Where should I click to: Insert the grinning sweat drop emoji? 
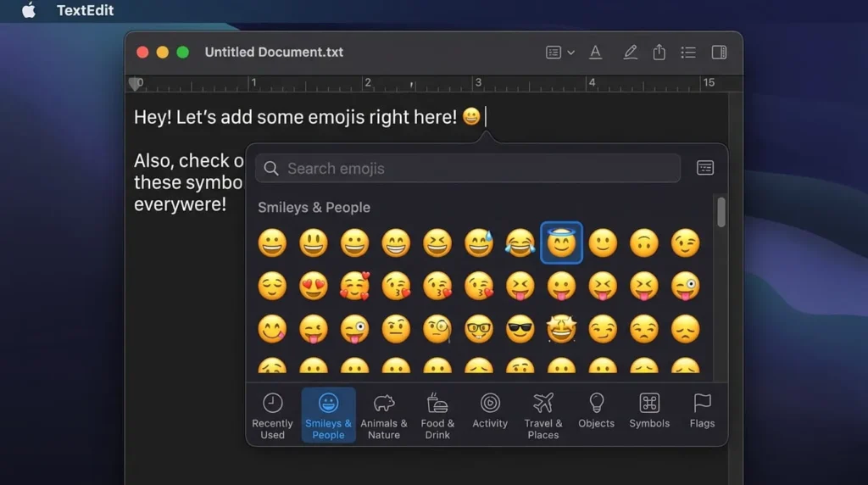click(x=479, y=243)
